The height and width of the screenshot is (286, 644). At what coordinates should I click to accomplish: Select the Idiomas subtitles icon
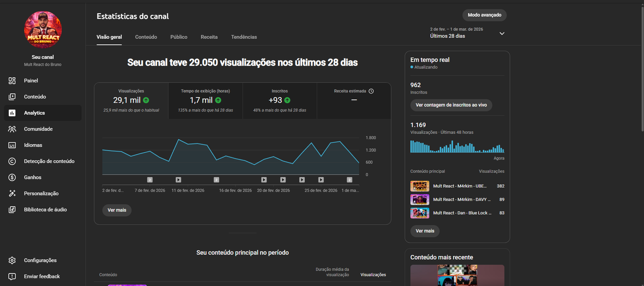[12, 145]
